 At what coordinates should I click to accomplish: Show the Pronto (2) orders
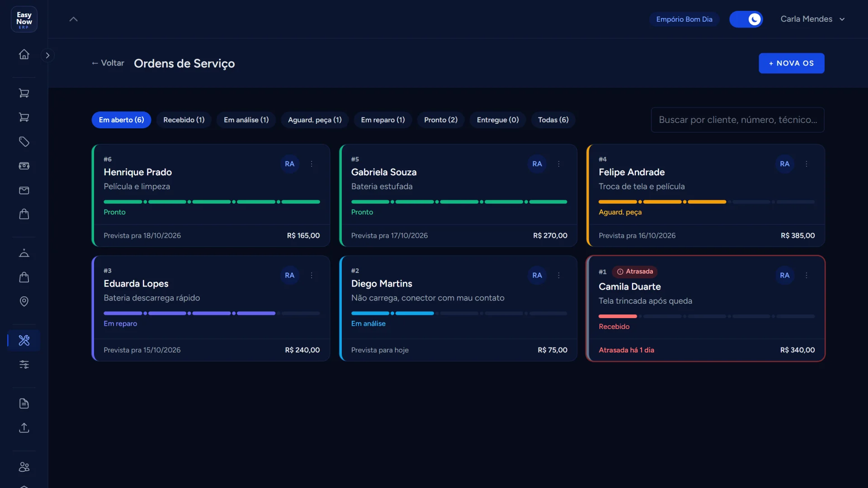click(441, 120)
